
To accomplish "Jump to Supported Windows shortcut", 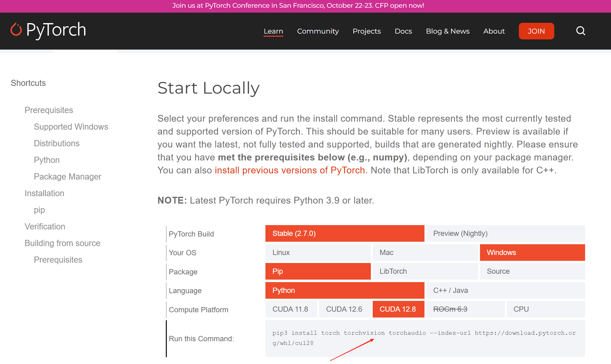I will point(71,127).
